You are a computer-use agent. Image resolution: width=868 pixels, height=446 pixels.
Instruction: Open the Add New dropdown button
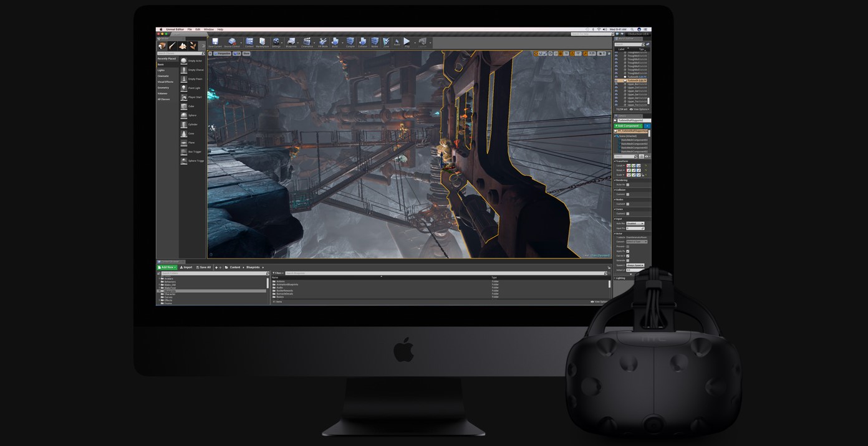167,267
